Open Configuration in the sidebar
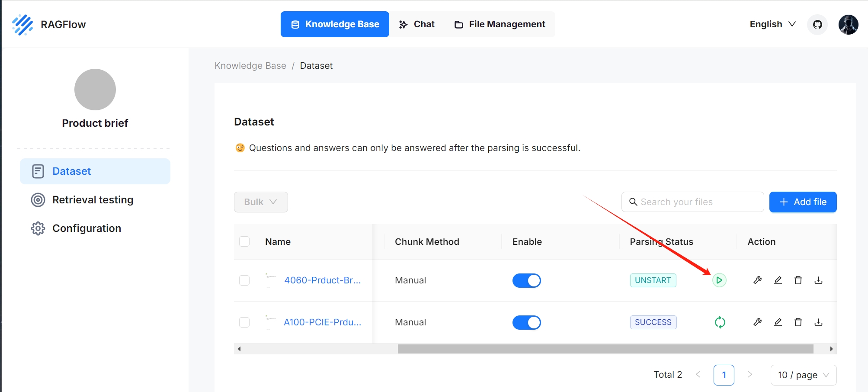Viewport: 868px width, 392px height. point(95,228)
